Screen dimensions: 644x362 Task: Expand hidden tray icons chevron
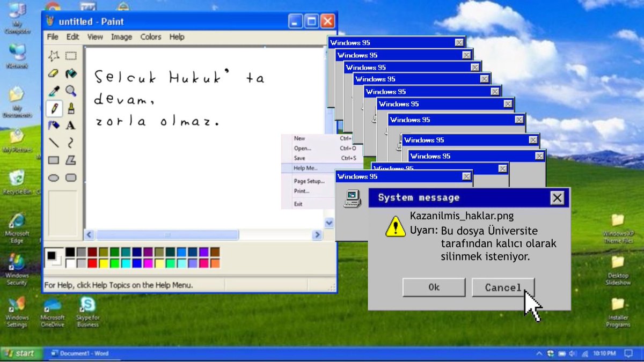tap(539, 353)
